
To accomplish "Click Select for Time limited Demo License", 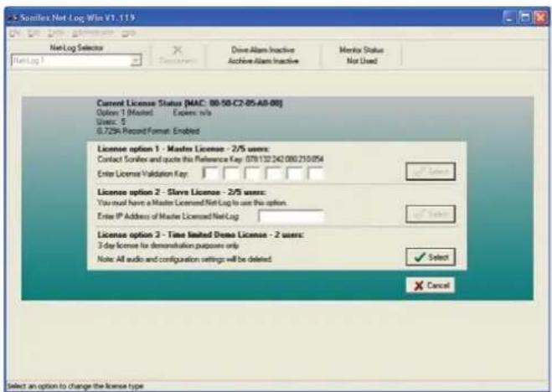I will pyautogui.click(x=431, y=257).
